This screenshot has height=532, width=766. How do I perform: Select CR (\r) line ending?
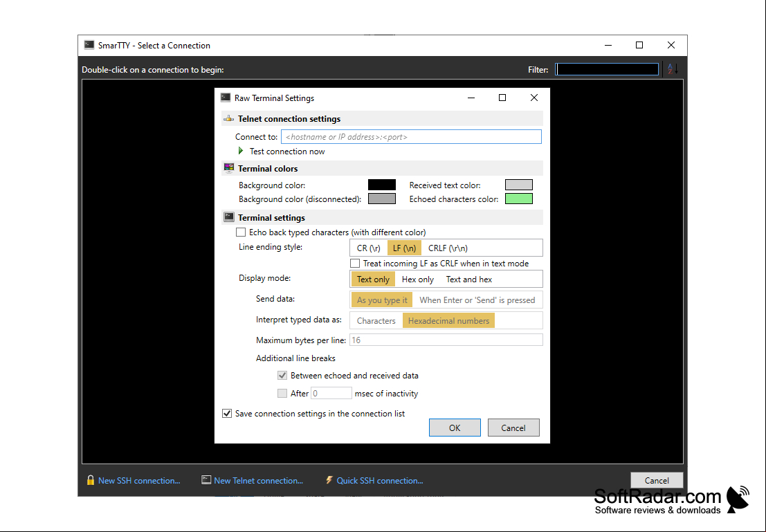pyautogui.click(x=368, y=248)
